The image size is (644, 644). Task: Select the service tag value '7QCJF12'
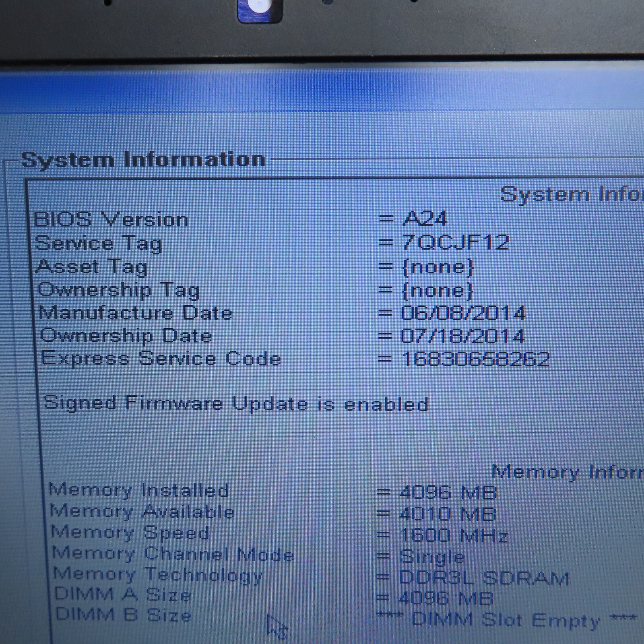456,242
